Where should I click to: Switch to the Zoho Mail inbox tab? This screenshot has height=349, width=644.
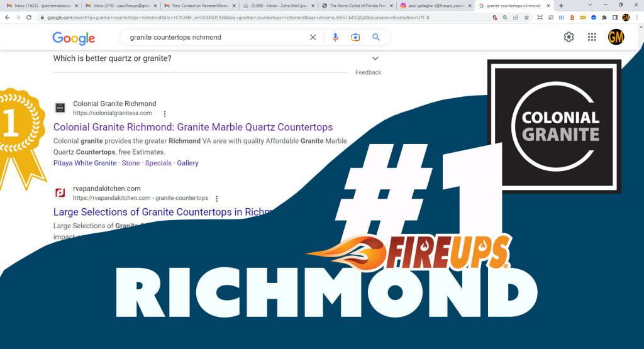(277, 6)
